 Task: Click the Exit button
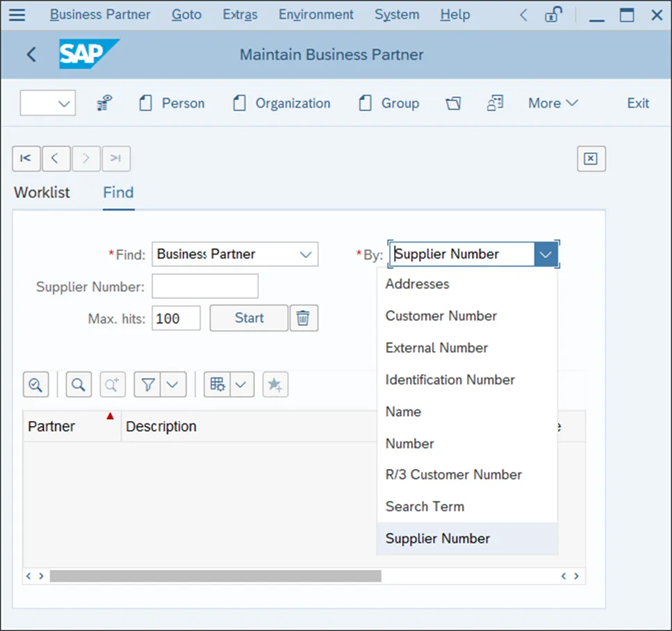638,104
